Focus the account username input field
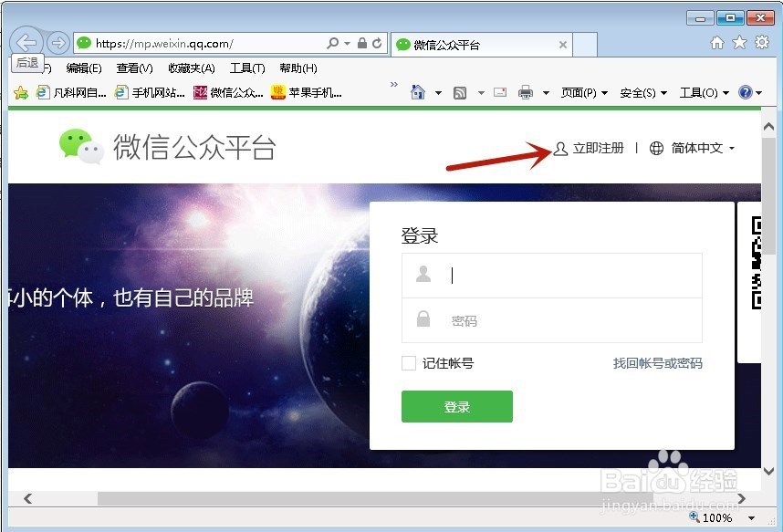Image resolution: width=783 pixels, height=532 pixels. (552, 276)
